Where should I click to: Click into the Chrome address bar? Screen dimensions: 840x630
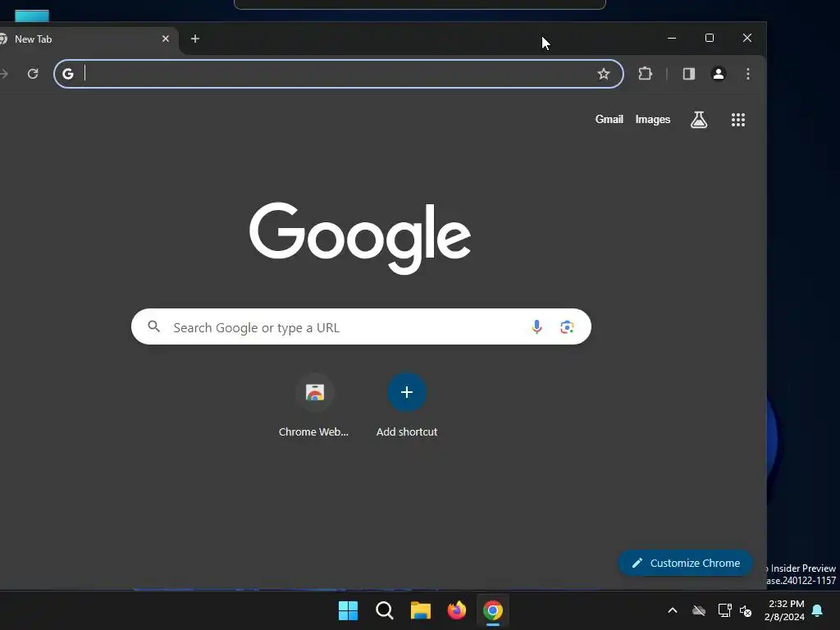coord(339,73)
